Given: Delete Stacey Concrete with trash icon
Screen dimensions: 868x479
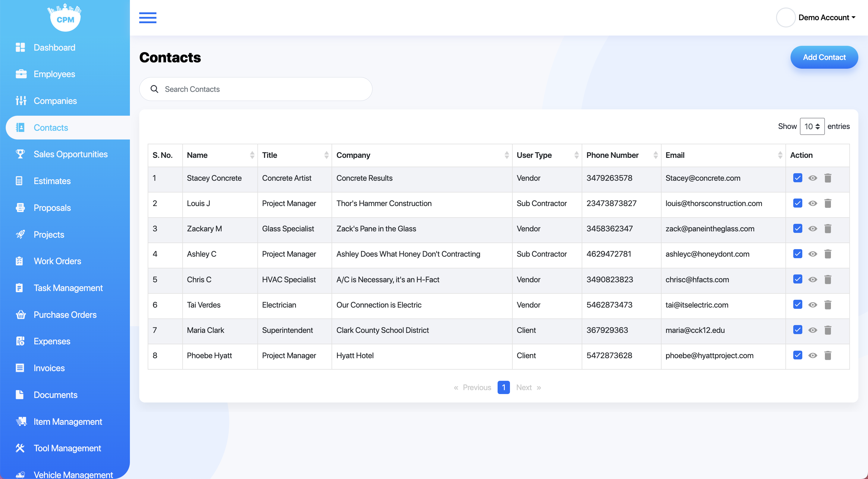Looking at the screenshot, I should click(828, 178).
